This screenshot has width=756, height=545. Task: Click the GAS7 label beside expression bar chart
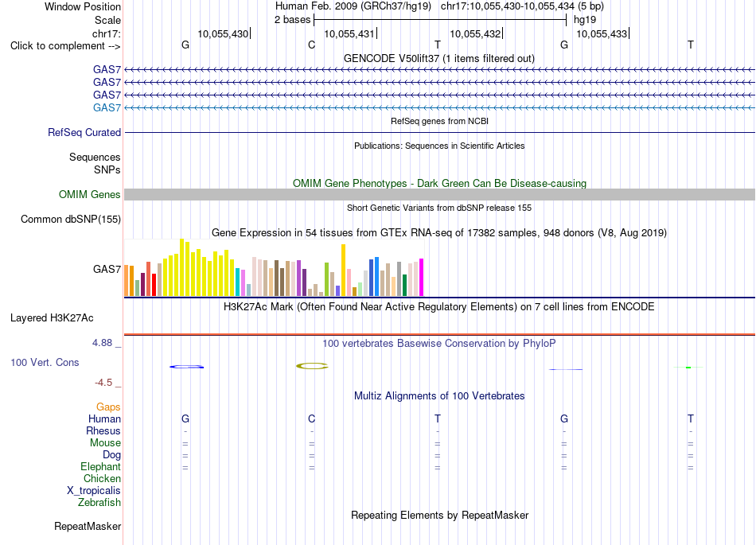click(x=107, y=270)
